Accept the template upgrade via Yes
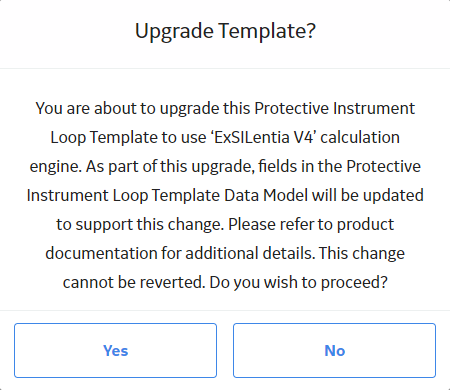This screenshot has width=450, height=390. tap(115, 350)
